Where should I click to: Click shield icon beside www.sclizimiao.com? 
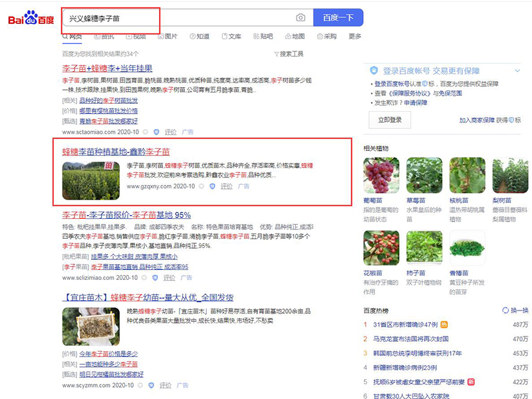[155, 278]
